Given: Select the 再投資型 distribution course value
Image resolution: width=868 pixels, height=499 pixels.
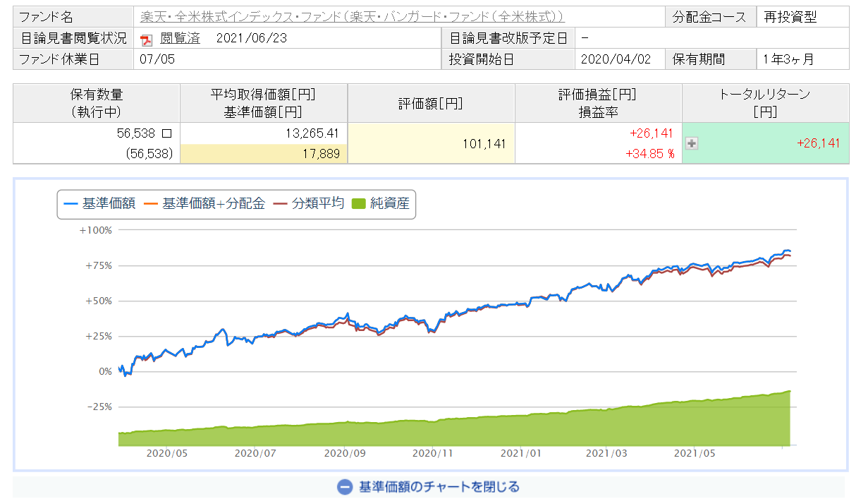Looking at the screenshot, I should tap(790, 18).
